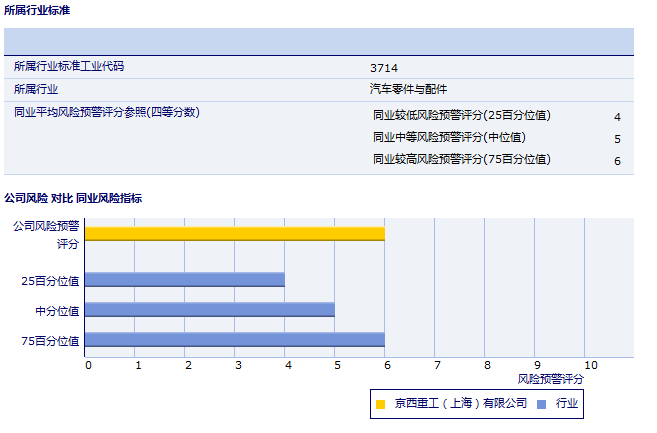Click the industry code value 3714
This screenshot has width=657, height=433.
coord(384,68)
